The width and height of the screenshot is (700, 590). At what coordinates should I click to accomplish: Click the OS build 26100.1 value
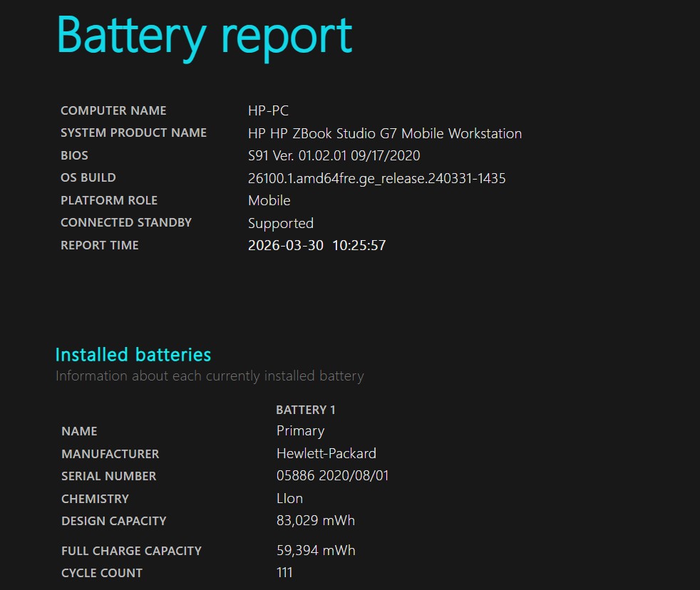[x=376, y=178]
